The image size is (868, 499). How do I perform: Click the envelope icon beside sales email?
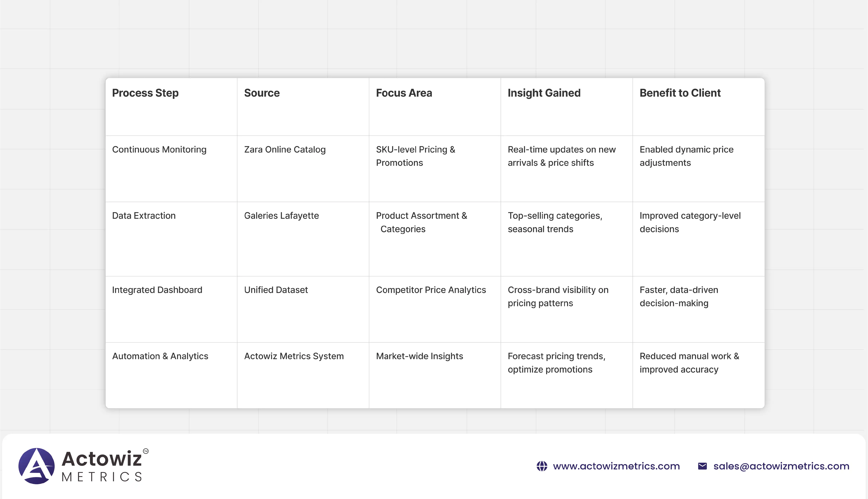click(702, 466)
